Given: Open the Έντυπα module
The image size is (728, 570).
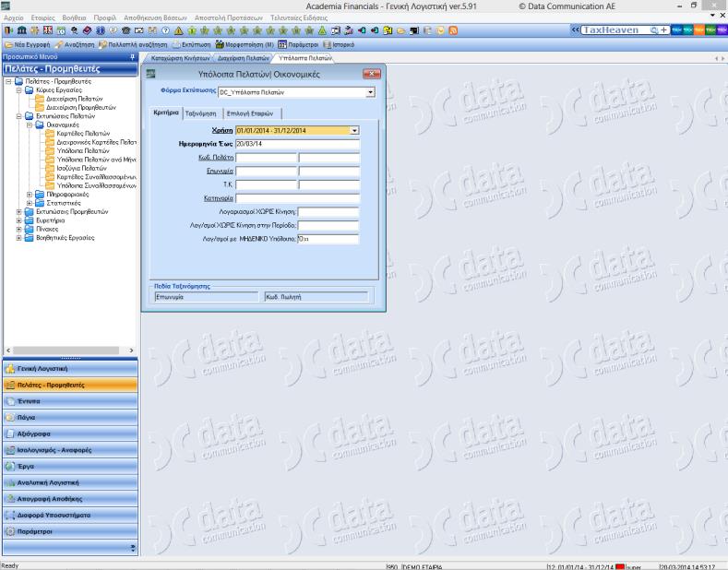Looking at the screenshot, I should coord(70,401).
